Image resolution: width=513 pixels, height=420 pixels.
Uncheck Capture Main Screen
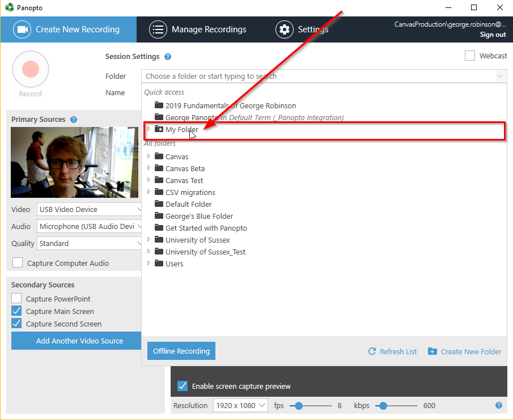click(x=16, y=311)
